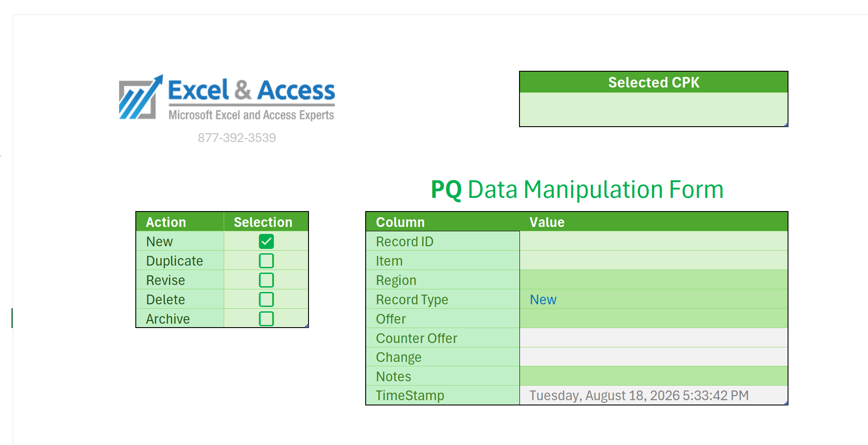This screenshot has width=868, height=445.
Task: Uncheck the New action checkbox
Action: pos(266,241)
